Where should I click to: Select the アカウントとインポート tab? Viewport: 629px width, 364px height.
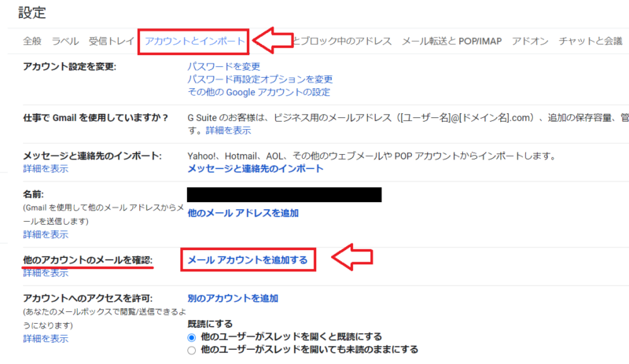click(194, 41)
